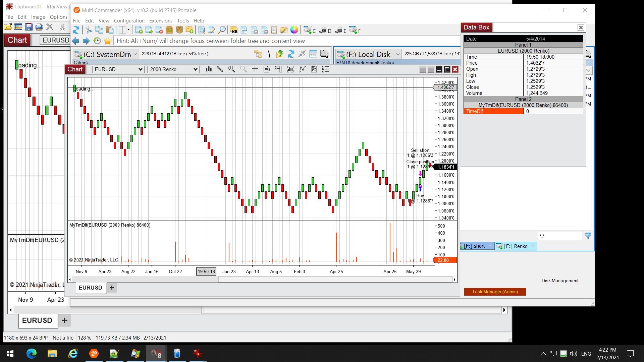
Task: Click the favorites star icon
Action: click(107, 41)
